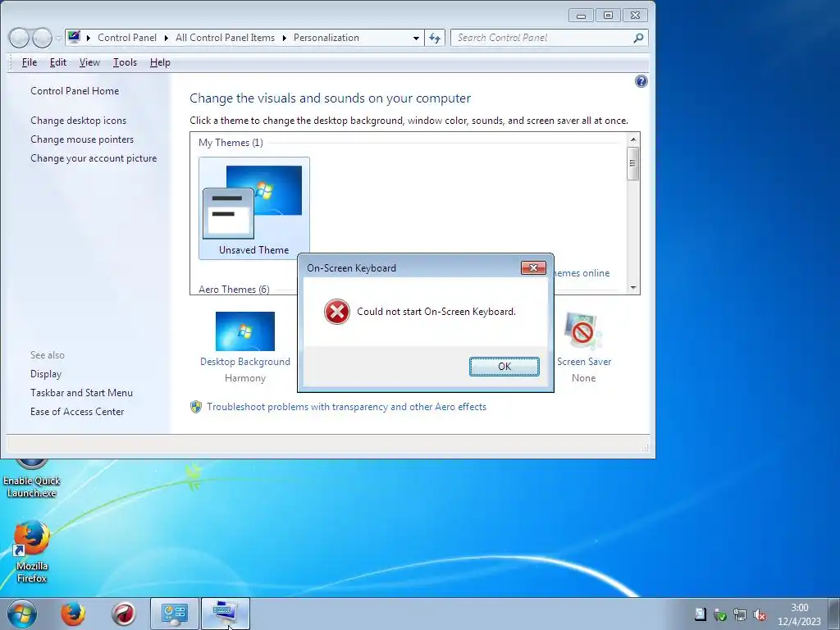840x630 pixels.
Task: Open the Display link under See also
Action: tap(46, 374)
